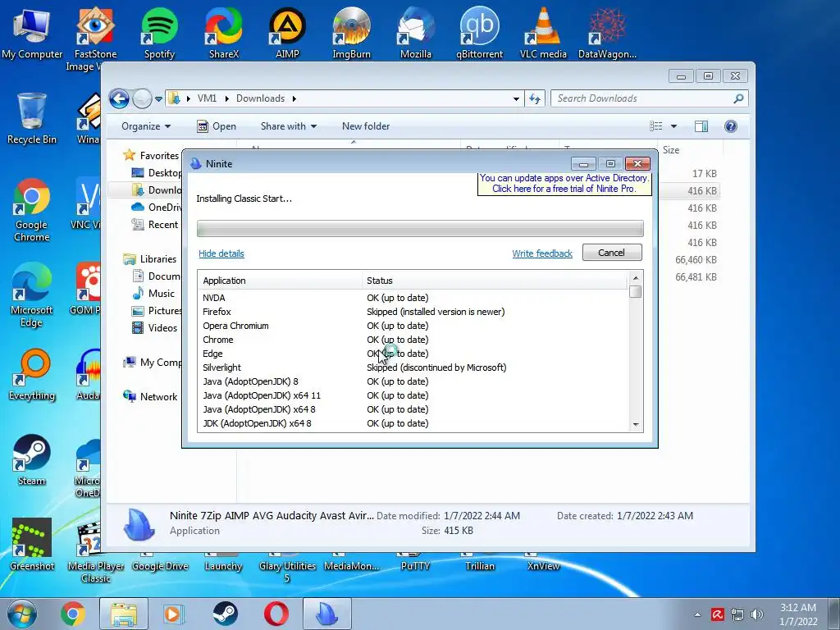
Task: Open Explorer help with the question-mark icon
Action: tap(731, 126)
